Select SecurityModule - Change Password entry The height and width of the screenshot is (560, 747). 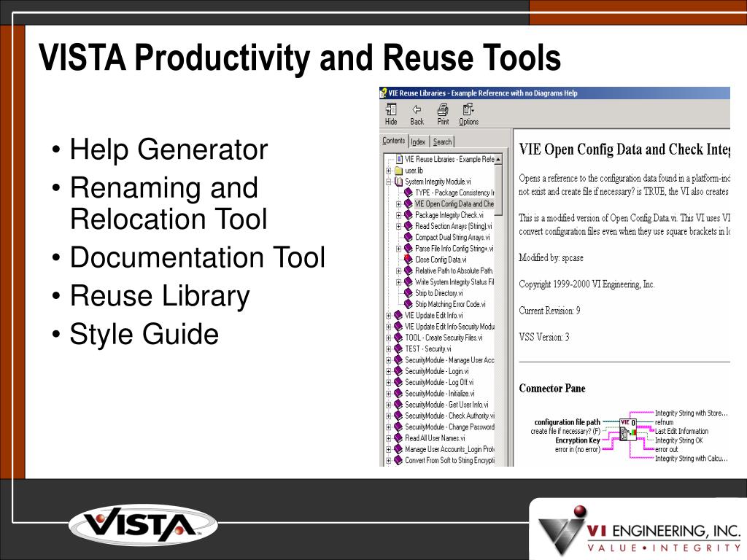449,427
